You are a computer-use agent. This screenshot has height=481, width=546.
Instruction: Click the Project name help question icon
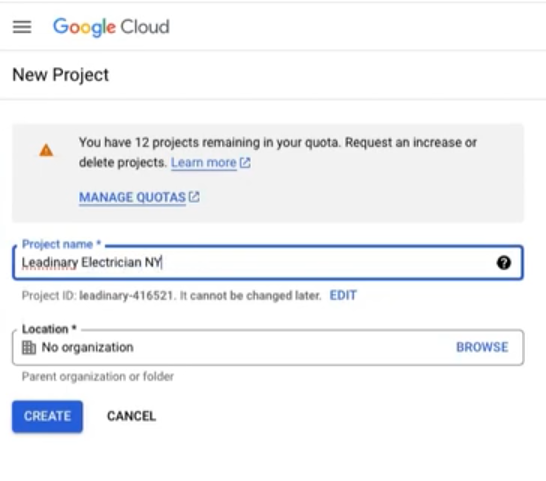(x=504, y=263)
